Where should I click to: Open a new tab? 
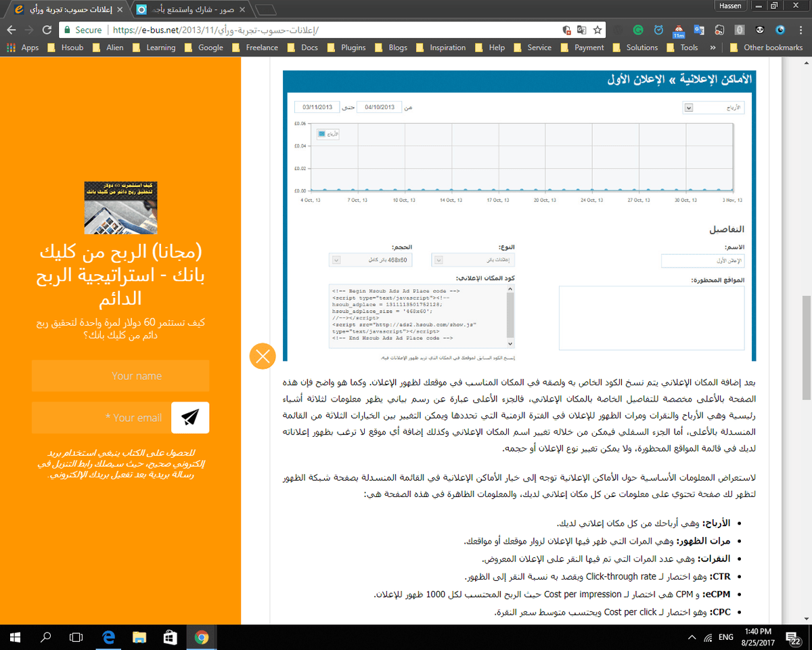click(266, 9)
